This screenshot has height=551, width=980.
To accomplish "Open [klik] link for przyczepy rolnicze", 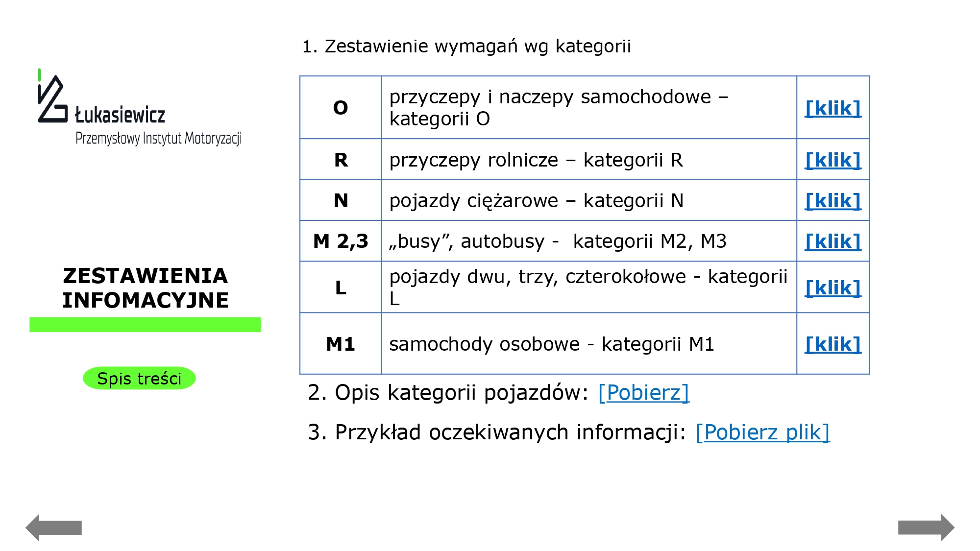I will point(833,160).
